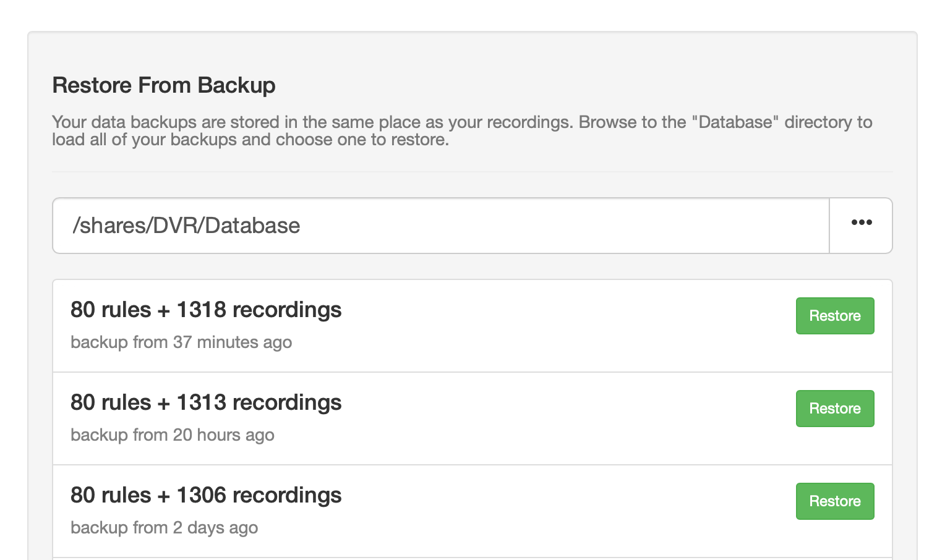The height and width of the screenshot is (560, 950).
Task: Select the 80 rules + 1313 recordings title
Action: tap(206, 402)
